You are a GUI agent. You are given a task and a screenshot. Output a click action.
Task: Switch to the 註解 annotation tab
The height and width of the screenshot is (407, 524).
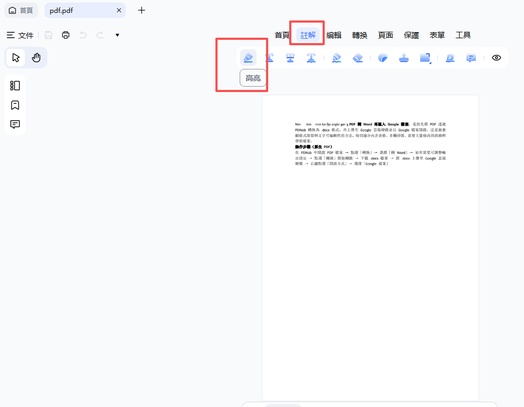pos(308,35)
